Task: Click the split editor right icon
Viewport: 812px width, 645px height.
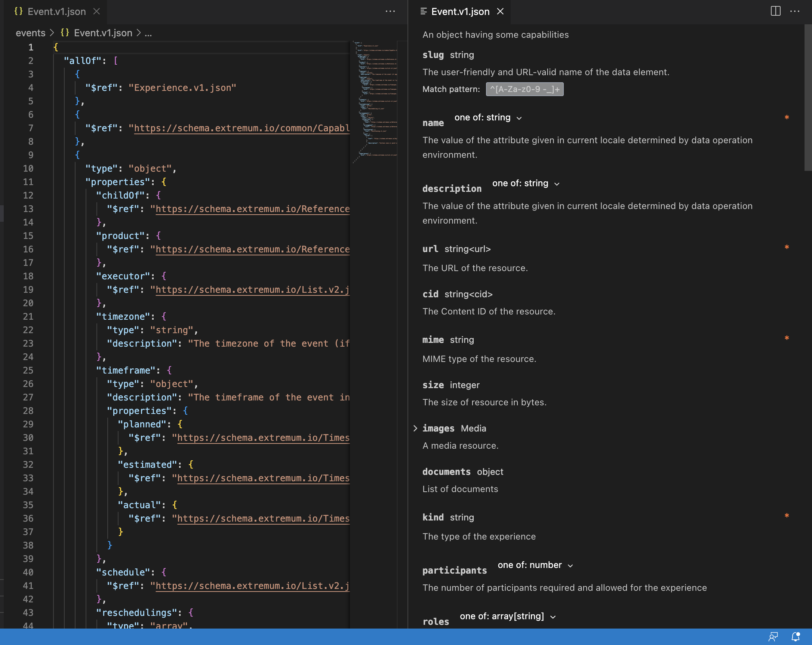Action: point(775,11)
